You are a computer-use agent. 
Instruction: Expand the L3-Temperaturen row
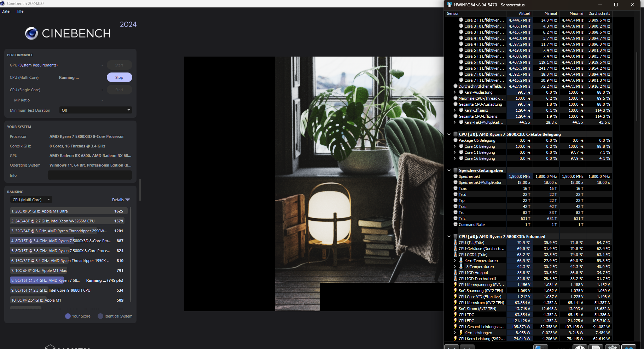tap(454, 267)
